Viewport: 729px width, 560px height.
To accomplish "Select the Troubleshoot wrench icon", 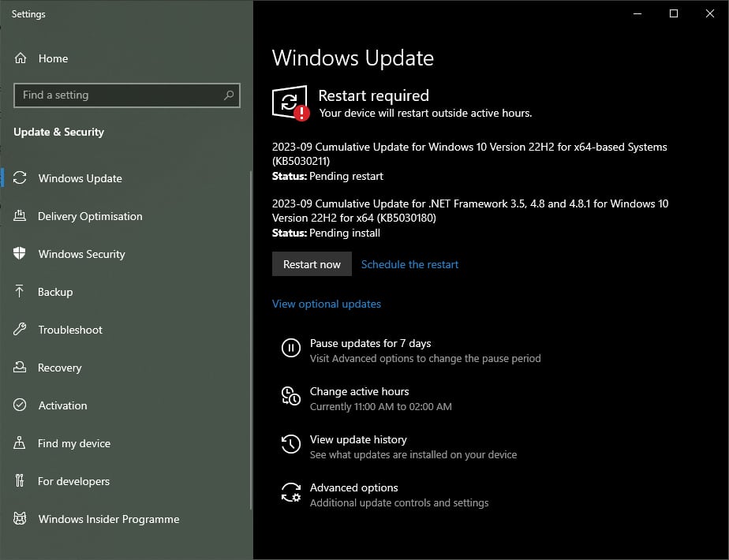I will pos(21,330).
